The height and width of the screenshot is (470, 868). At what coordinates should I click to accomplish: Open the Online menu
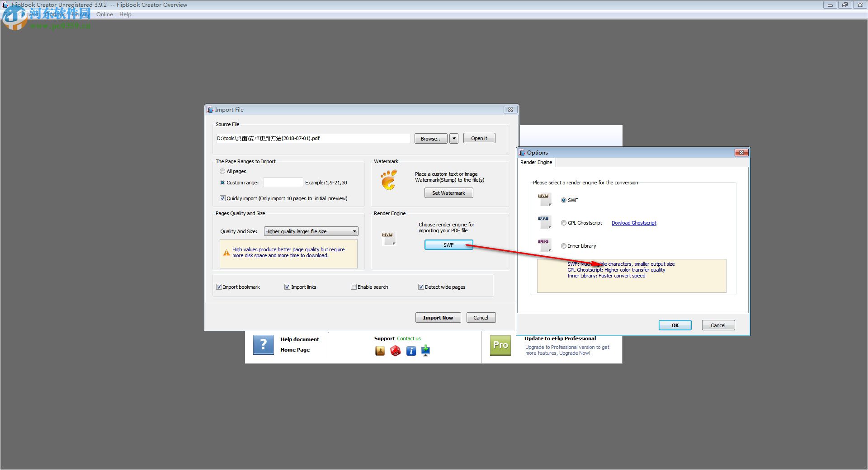(x=104, y=14)
